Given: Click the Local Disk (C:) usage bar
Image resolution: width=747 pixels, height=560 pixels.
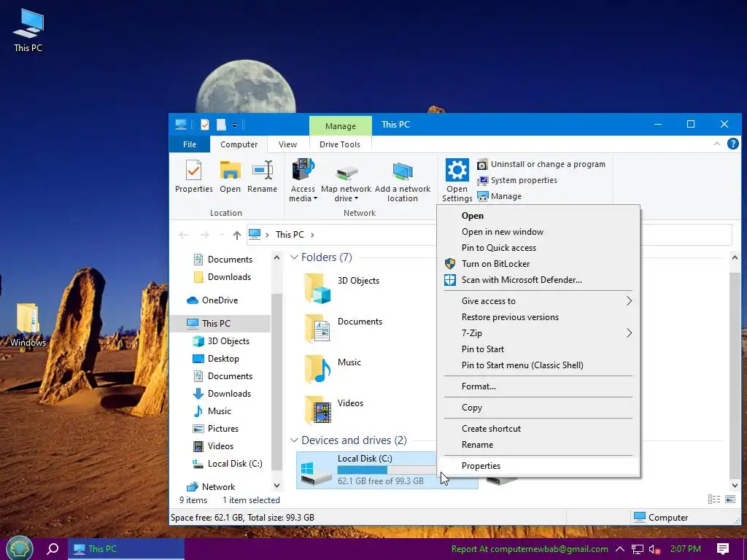Looking at the screenshot, I should [x=387, y=470].
